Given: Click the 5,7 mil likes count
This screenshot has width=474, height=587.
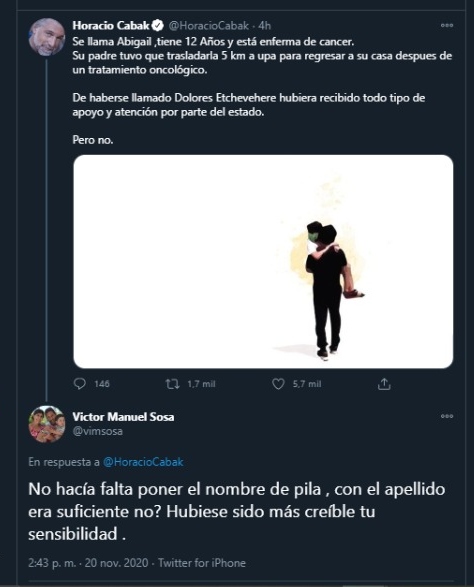Looking at the screenshot, I should tap(307, 384).
